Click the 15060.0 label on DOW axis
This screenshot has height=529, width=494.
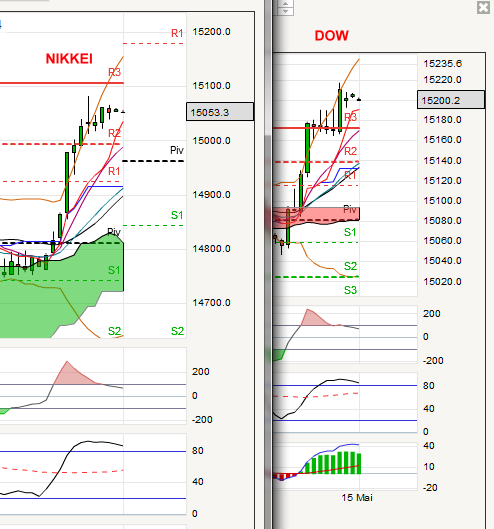tap(442, 241)
